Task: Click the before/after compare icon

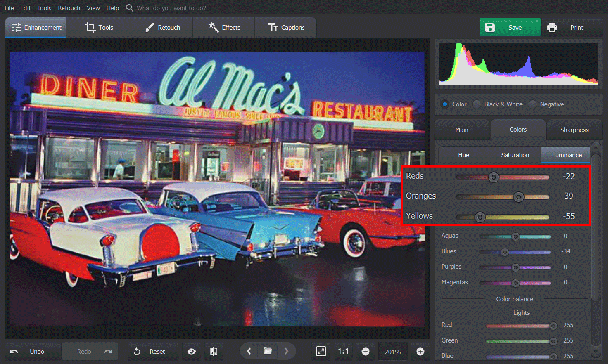Action: click(x=214, y=351)
